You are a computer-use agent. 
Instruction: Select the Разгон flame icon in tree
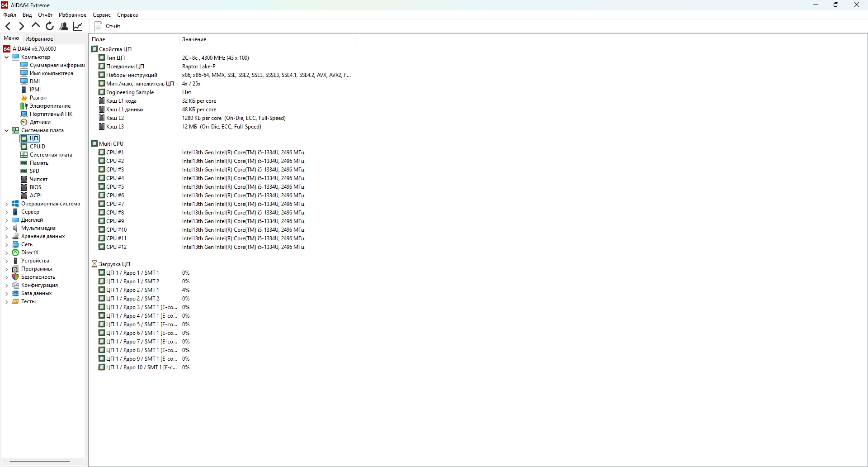[x=24, y=98]
